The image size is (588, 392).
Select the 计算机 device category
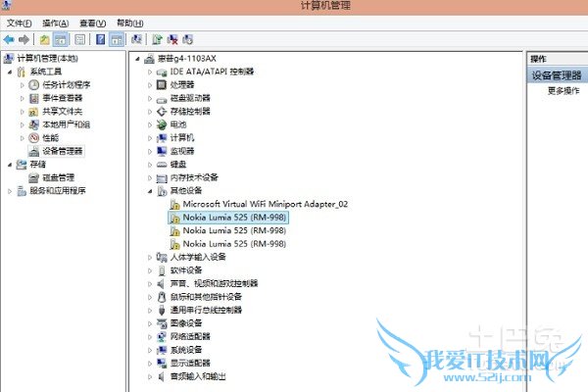[182, 138]
